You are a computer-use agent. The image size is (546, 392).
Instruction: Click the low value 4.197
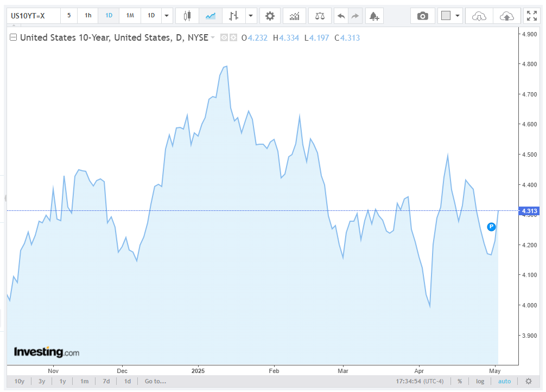[319, 37]
